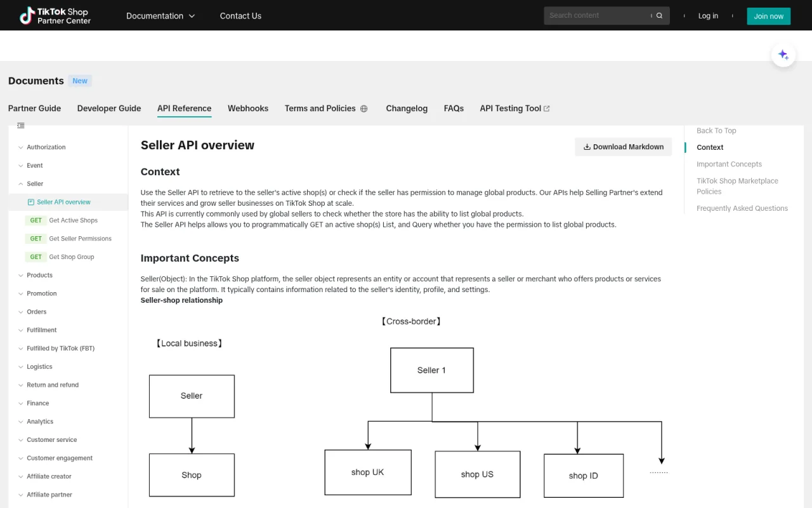Click the TikTok Shop Partner Center logo
Screen dimensions: 812x508
55,16
